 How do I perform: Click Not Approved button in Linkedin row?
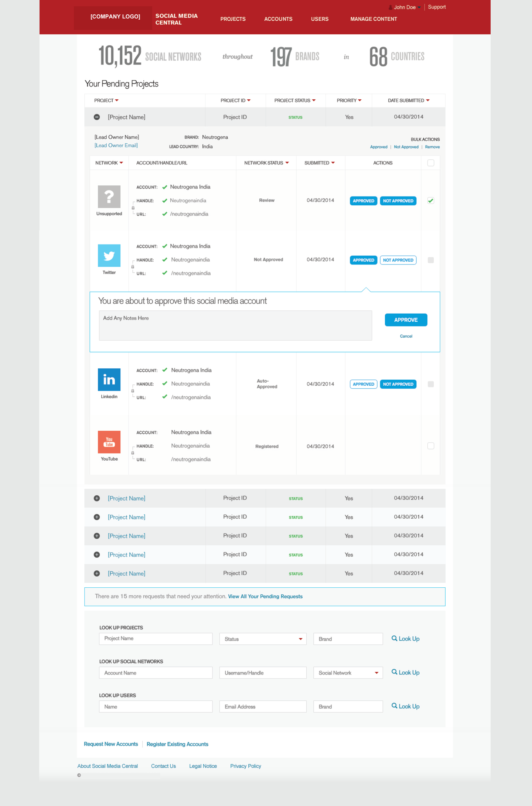[x=398, y=384]
